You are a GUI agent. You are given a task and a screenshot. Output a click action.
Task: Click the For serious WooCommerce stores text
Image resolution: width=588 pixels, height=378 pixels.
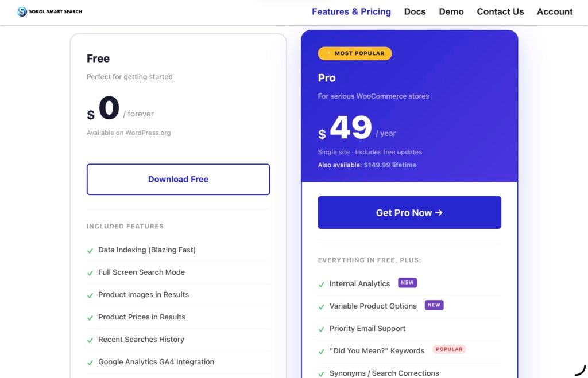(373, 96)
